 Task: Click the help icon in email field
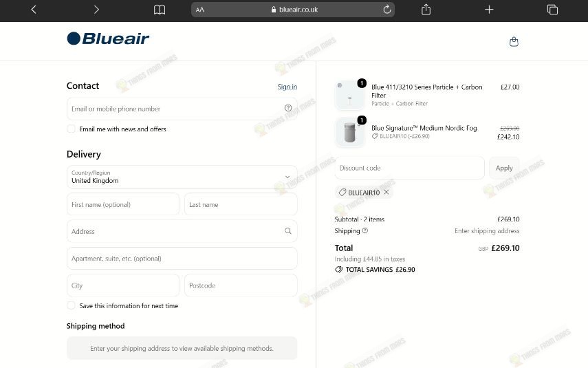[288, 108]
